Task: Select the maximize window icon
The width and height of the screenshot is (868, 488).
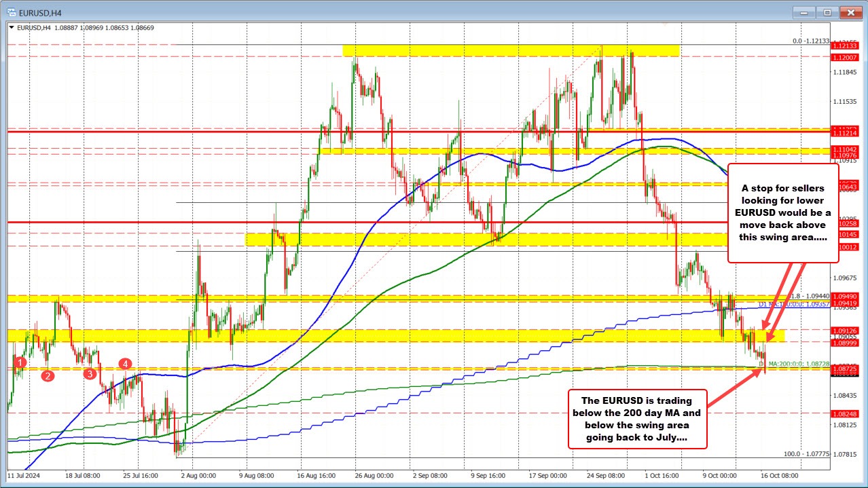Action: [x=827, y=12]
